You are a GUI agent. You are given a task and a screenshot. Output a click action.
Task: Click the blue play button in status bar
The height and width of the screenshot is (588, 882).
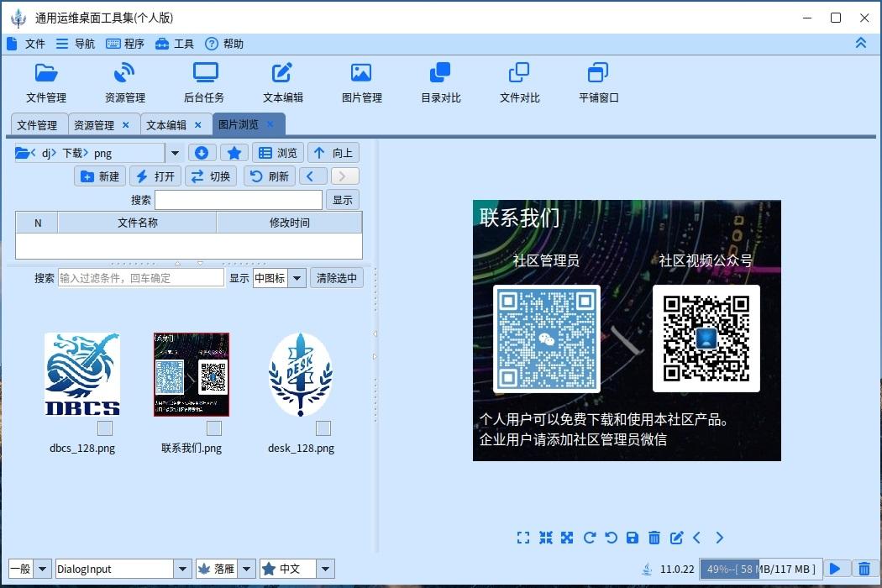pos(835,569)
